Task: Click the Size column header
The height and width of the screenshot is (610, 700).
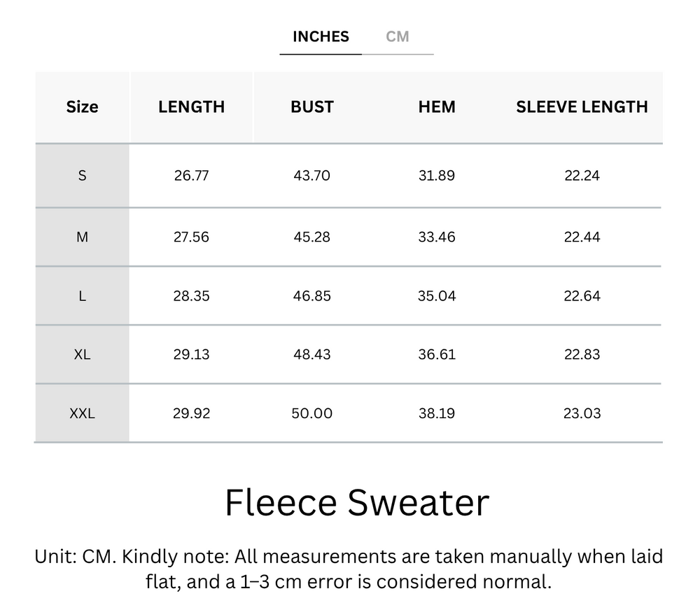Action: tap(82, 107)
